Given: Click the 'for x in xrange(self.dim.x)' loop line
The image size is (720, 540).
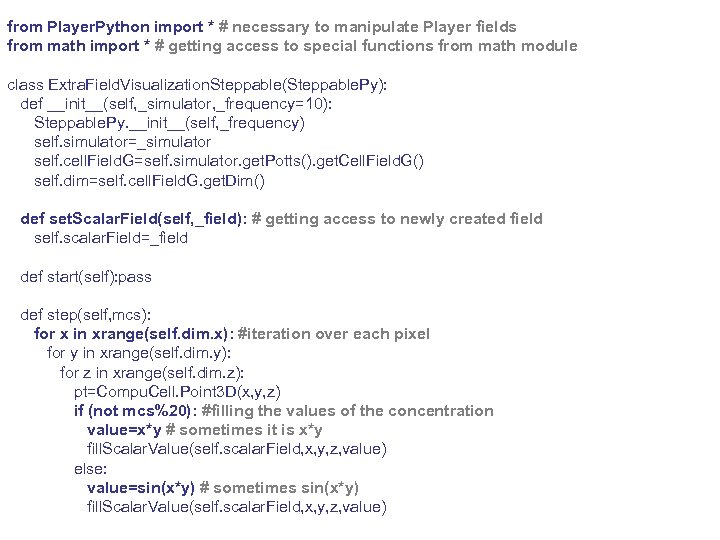Looking at the screenshot, I should pos(231,334).
